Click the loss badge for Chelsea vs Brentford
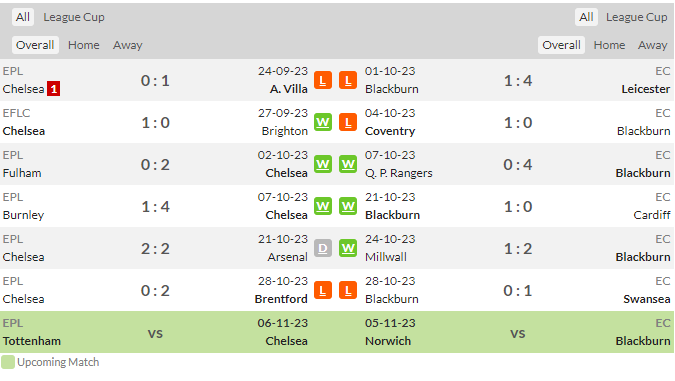675x381 pixels. coord(323,291)
